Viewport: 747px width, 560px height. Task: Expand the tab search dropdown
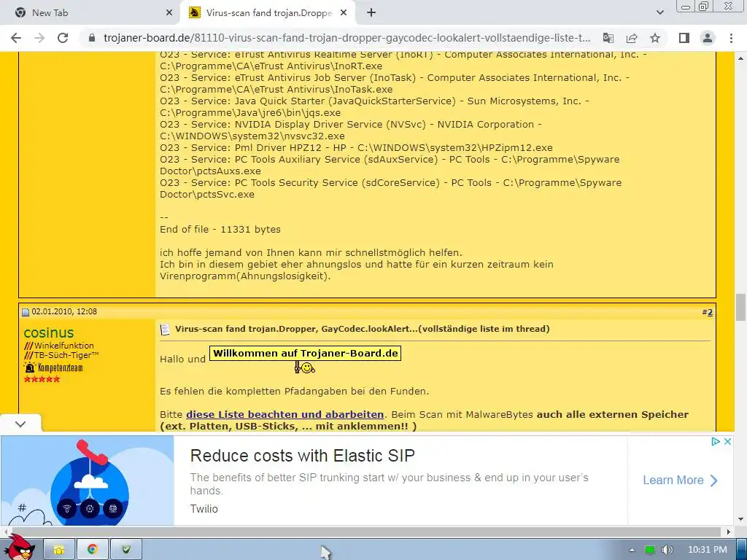click(x=659, y=13)
